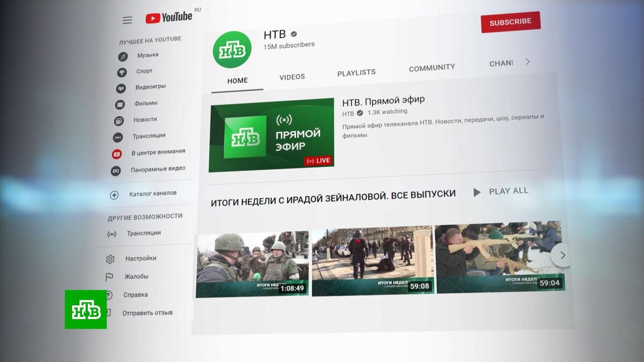
Task: Open В центре внимания in sidebar
Action: 158,152
